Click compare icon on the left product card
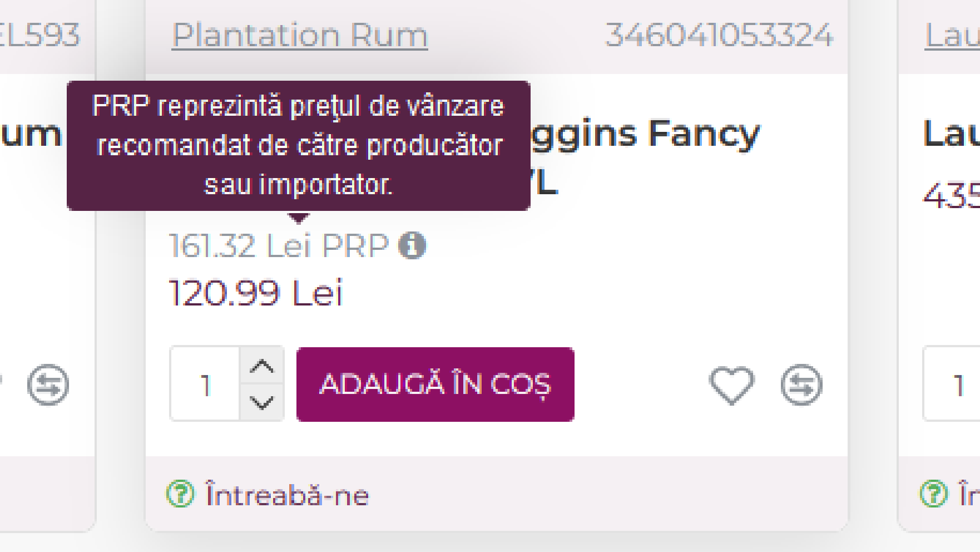The width and height of the screenshot is (980, 552). point(48,385)
